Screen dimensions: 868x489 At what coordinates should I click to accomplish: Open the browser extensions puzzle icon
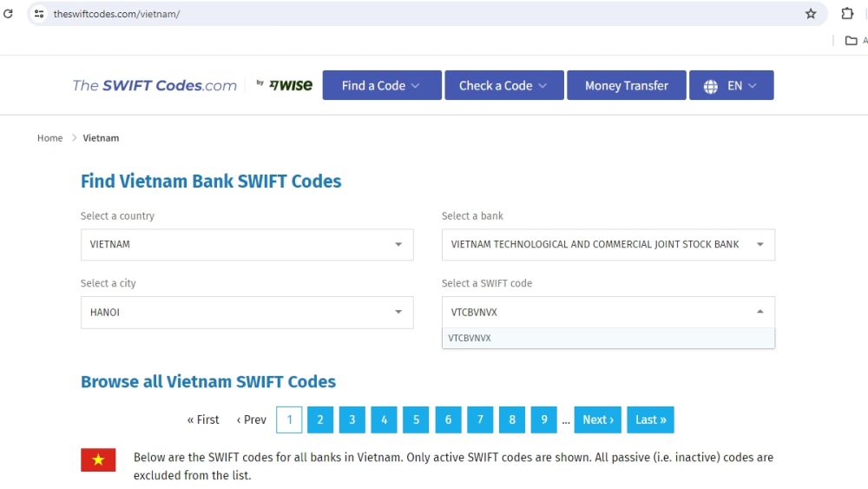tap(847, 14)
